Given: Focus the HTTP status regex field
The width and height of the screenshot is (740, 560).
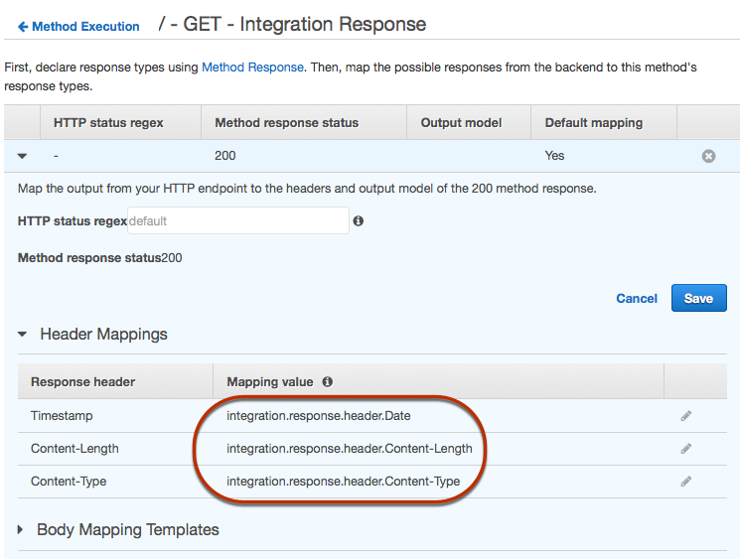Looking at the screenshot, I should coord(237,220).
